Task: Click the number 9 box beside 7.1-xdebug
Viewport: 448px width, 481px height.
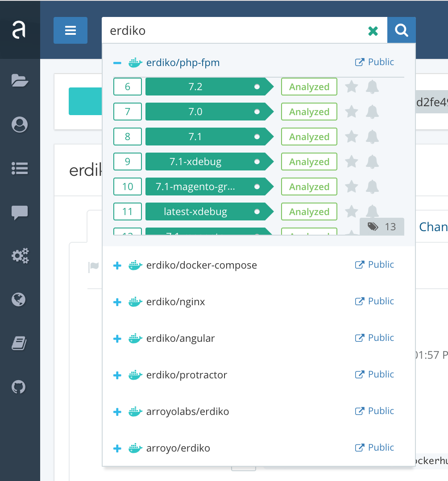Action: click(127, 162)
